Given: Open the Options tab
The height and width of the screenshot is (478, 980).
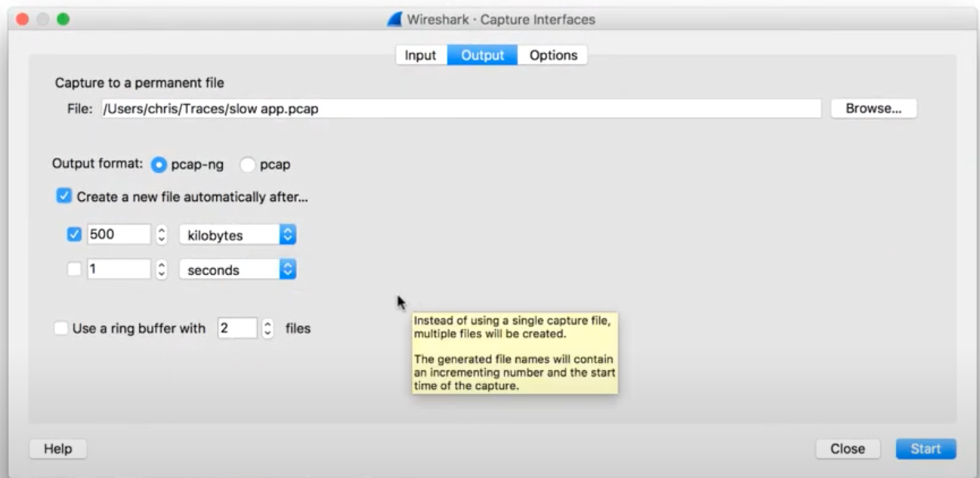Looking at the screenshot, I should coord(553,55).
